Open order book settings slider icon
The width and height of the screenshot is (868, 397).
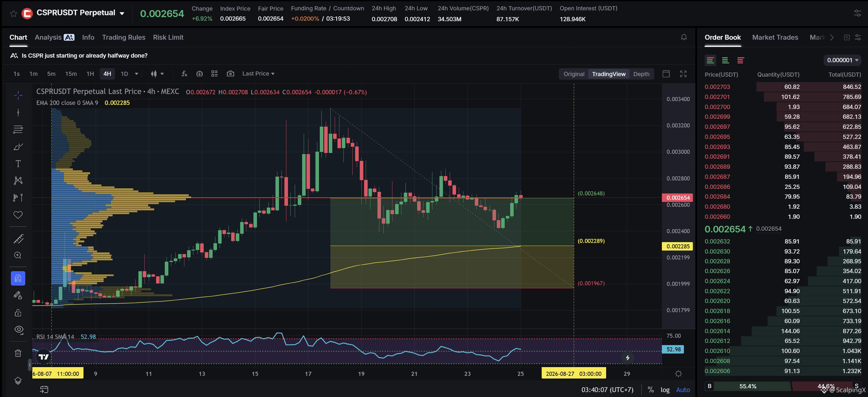[x=858, y=37]
